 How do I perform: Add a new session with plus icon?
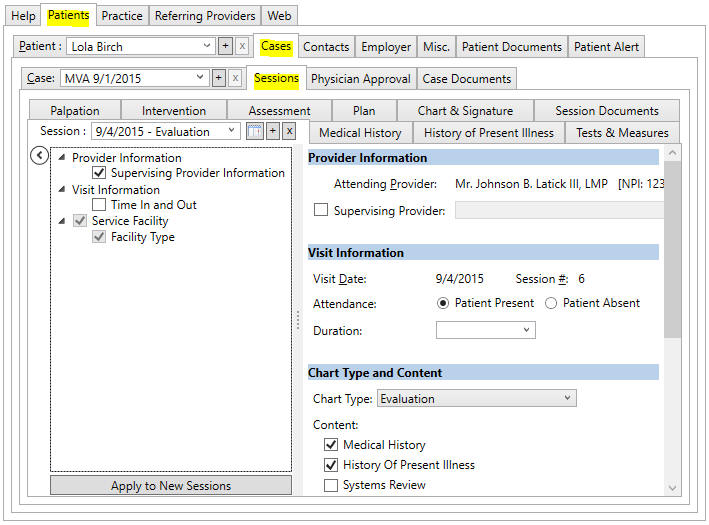[272, 131]
